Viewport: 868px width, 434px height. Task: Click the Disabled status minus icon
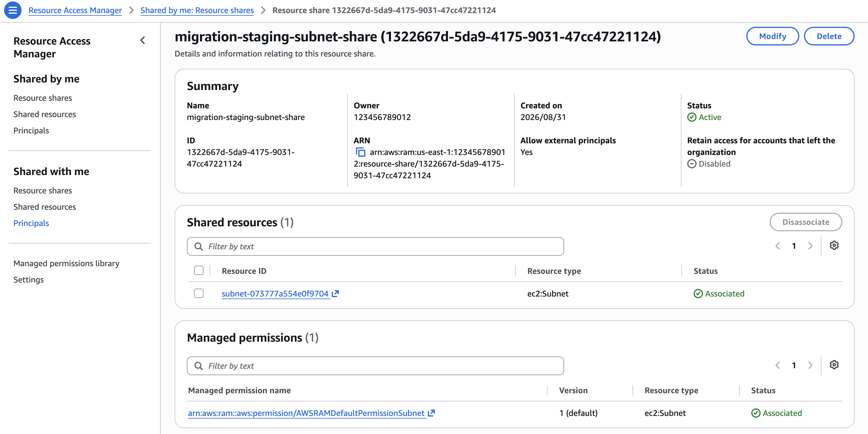click(691, 164)
